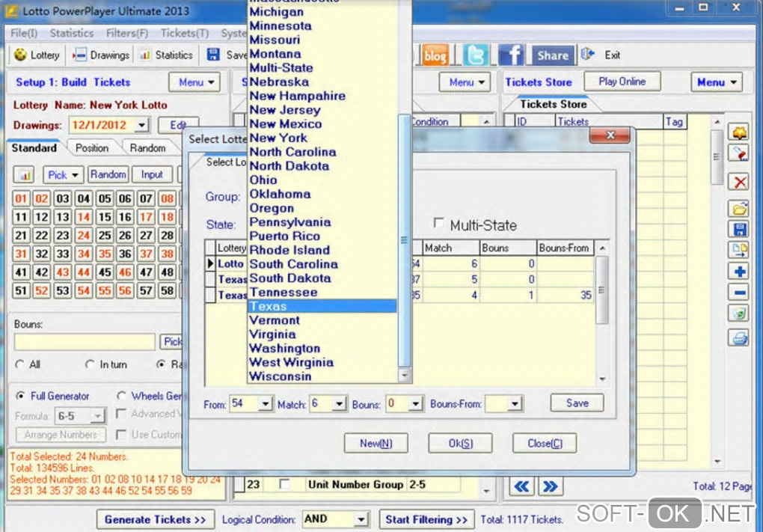
Task: Click the recycle bin icon in right sidebar
Action: [x=739, y=314]
